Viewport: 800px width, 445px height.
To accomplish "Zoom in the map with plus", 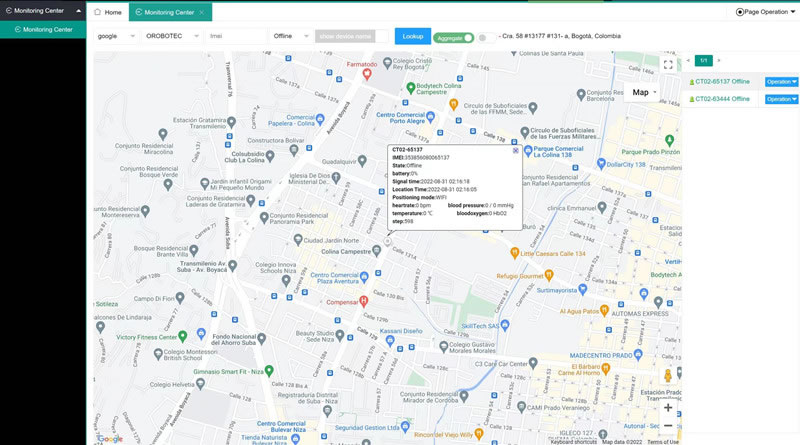I will 668,408.
